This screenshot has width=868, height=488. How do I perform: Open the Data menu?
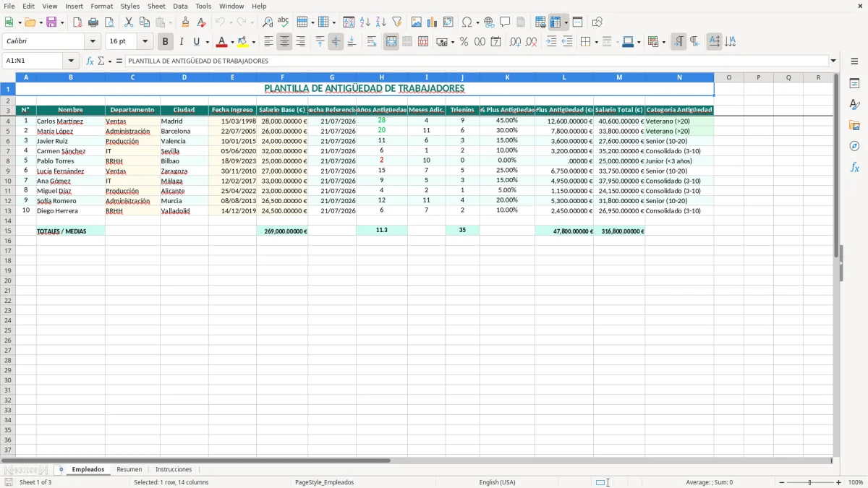pos(180,6)
